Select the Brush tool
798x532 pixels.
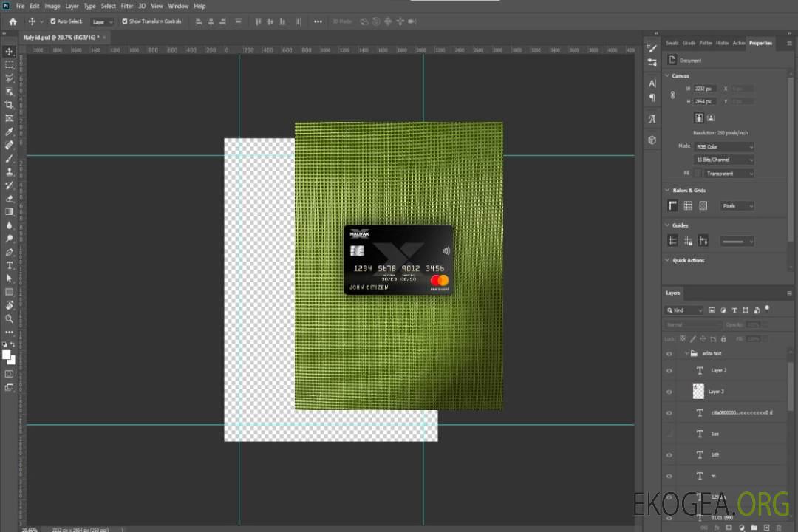pos(9,158)
